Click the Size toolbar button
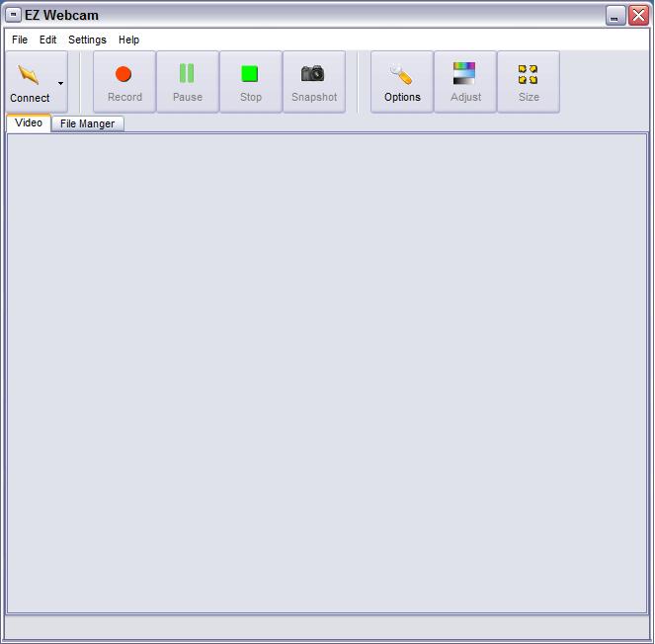This screenshot has width=655, height=644. (529, 82)
